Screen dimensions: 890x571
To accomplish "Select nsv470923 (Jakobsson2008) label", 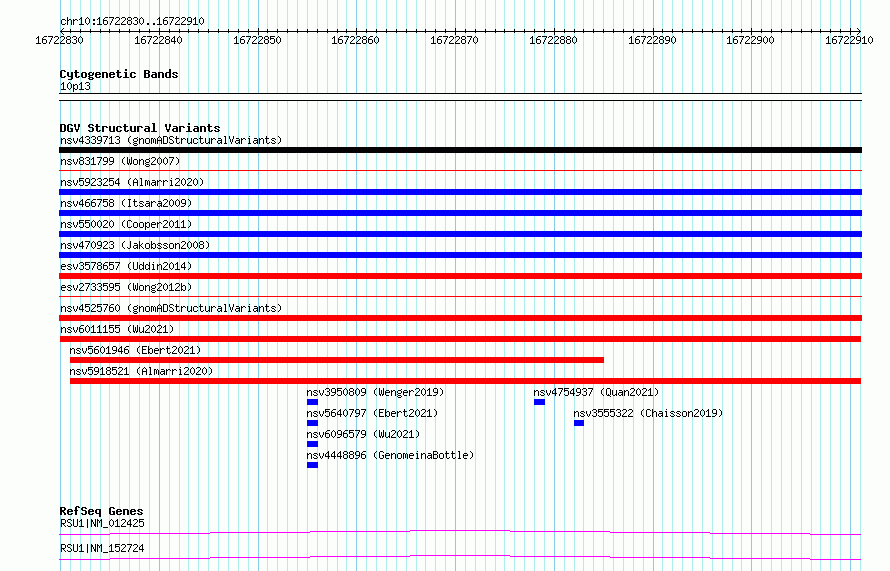I will click(135, 245).
